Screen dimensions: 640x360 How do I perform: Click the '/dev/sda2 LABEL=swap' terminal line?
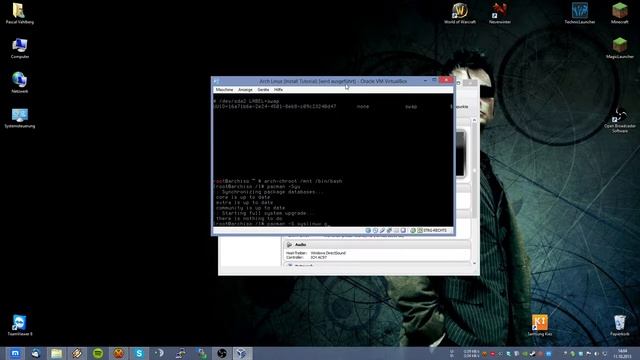point(247,101)
